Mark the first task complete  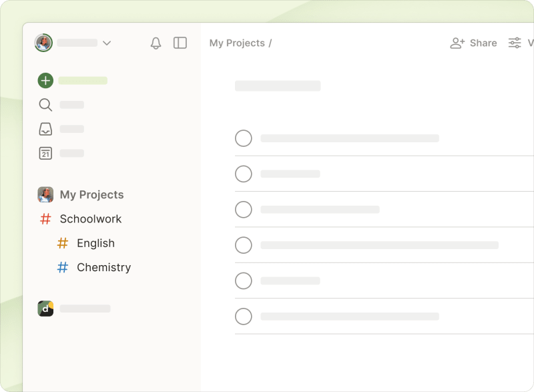click(x=244, y=138)
